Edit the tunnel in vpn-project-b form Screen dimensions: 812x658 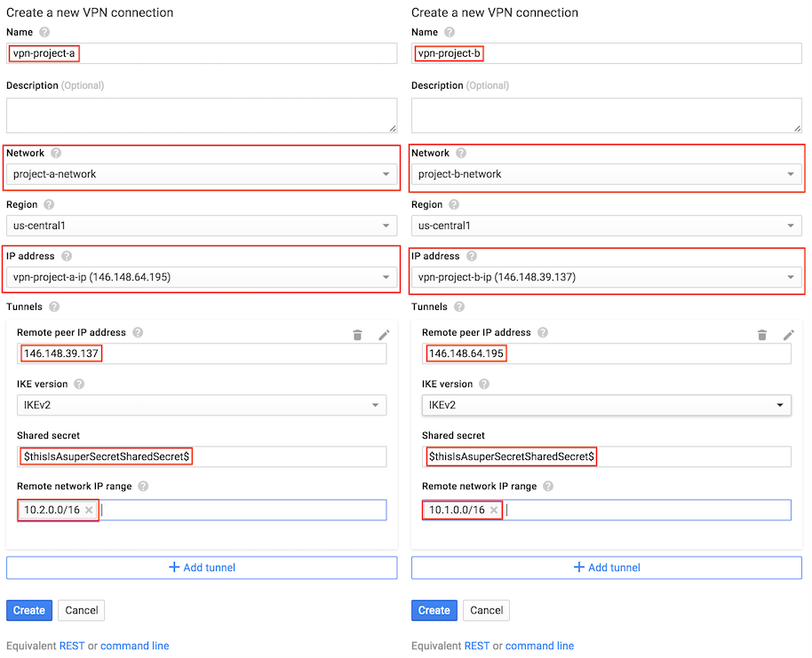789,335
